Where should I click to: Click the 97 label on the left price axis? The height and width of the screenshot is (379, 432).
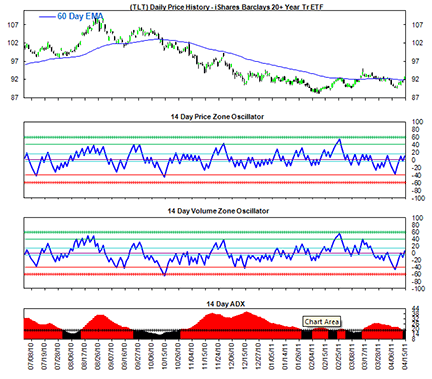pyautogui.click(x=14, y=61)
